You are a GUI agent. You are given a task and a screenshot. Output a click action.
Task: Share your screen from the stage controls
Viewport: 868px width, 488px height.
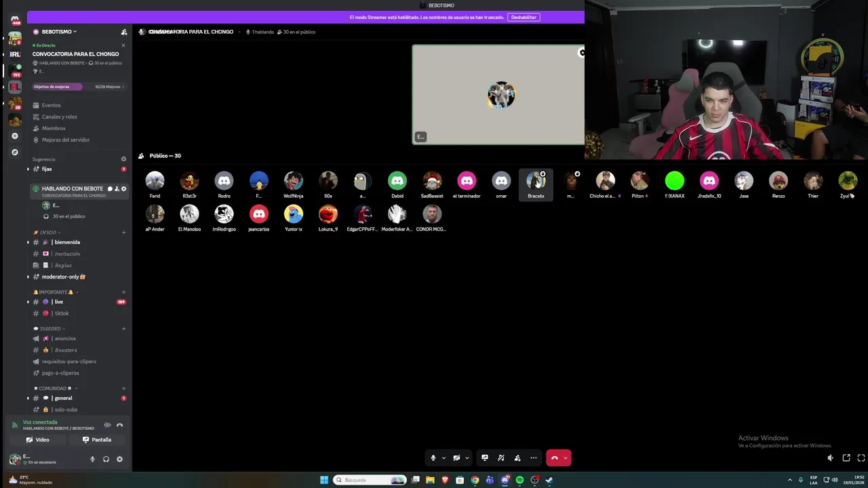pyautogui.click(x=485, y=457)
